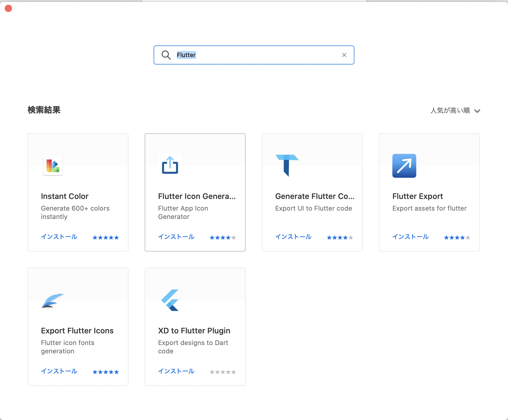Install the Flutter Icon Generator plugin

coord(176,237)
